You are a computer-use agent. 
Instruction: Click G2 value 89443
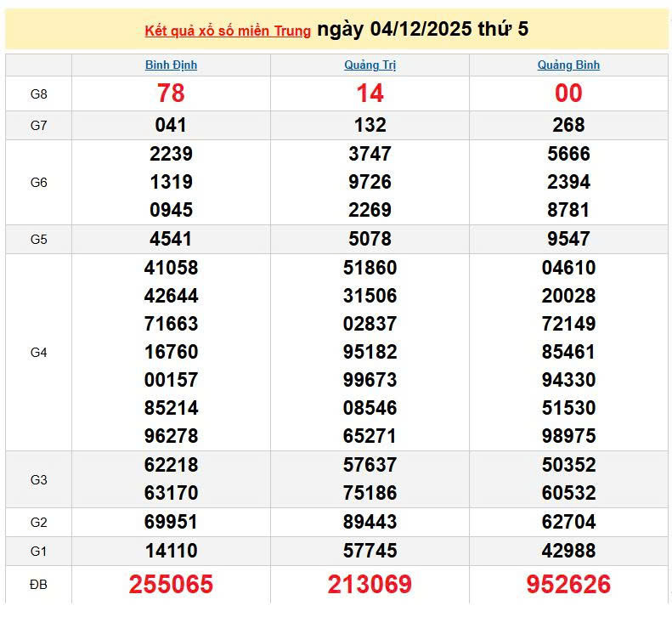[x=370, y=522]
